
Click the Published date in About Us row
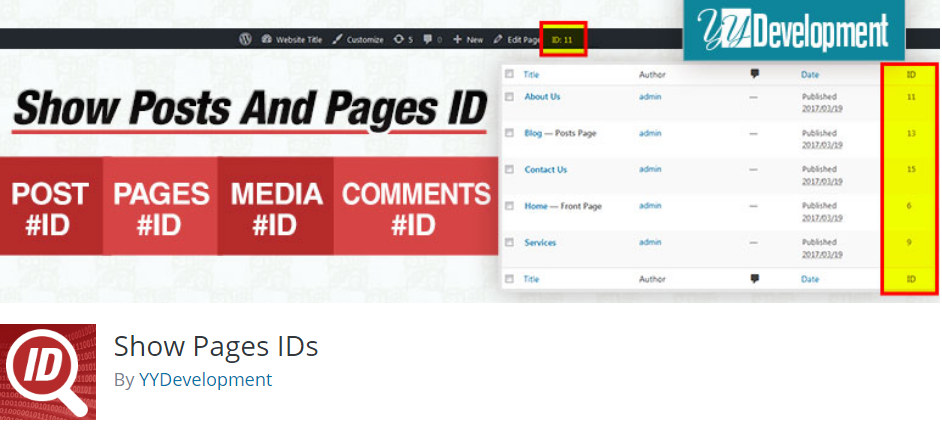click(x=822, y=103)
